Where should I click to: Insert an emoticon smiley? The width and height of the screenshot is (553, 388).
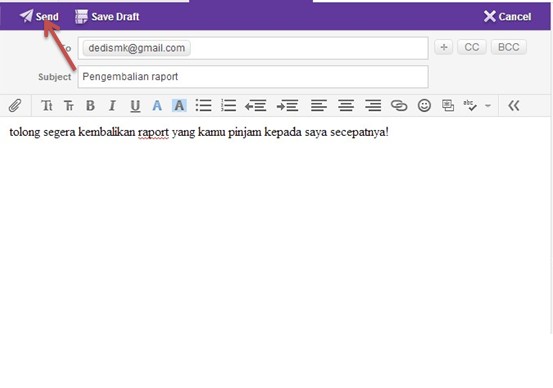coord(424,105)
